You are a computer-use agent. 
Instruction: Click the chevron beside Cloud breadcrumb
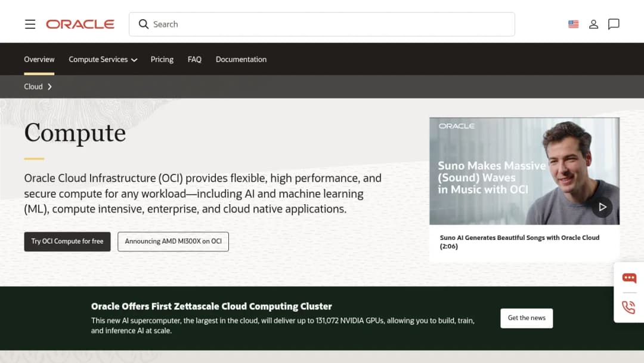coord(49,87)
